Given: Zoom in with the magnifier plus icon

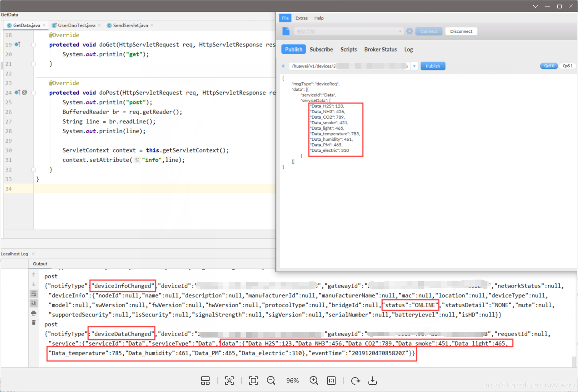Looking at the screenshot, I should point(314,381).
